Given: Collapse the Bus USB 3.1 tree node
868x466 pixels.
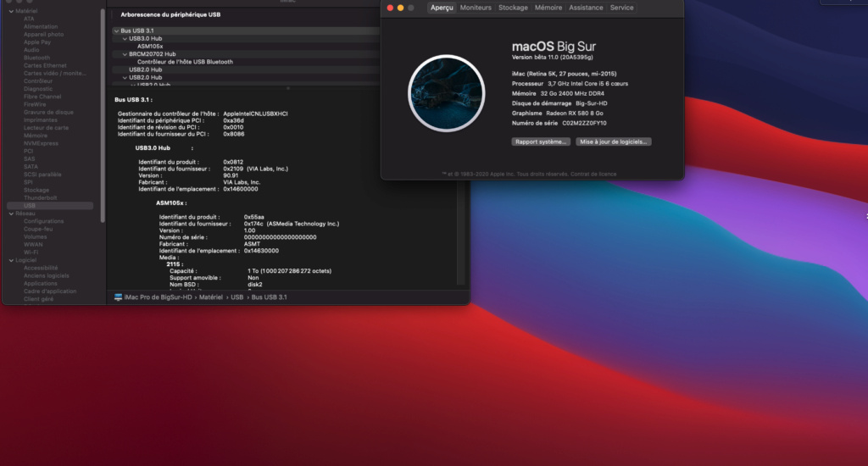Looking at the screenshot, I should (116, 31).
